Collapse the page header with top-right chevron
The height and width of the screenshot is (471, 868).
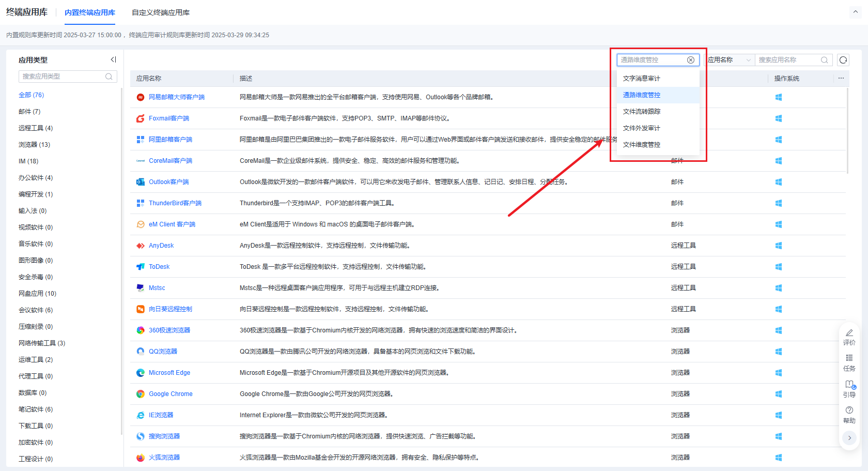(x=855, y=12)
